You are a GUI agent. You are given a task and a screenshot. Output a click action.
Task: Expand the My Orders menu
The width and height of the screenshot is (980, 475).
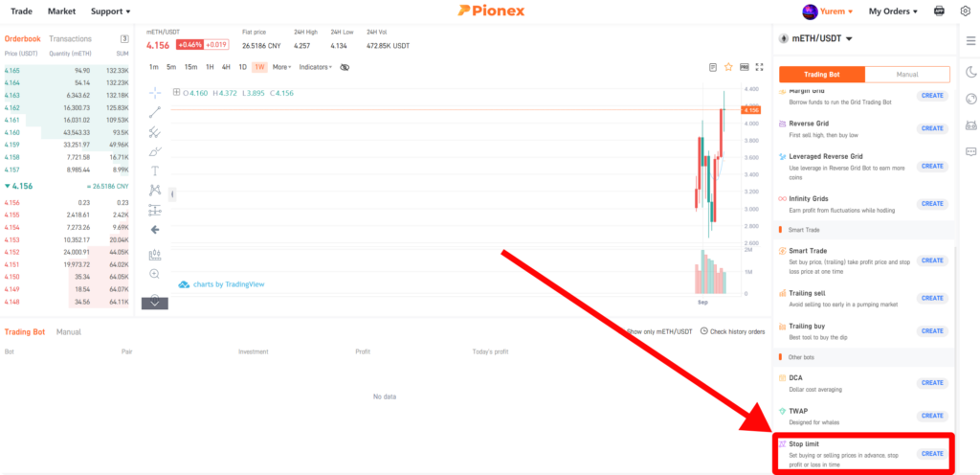click(x=893, y=11)
